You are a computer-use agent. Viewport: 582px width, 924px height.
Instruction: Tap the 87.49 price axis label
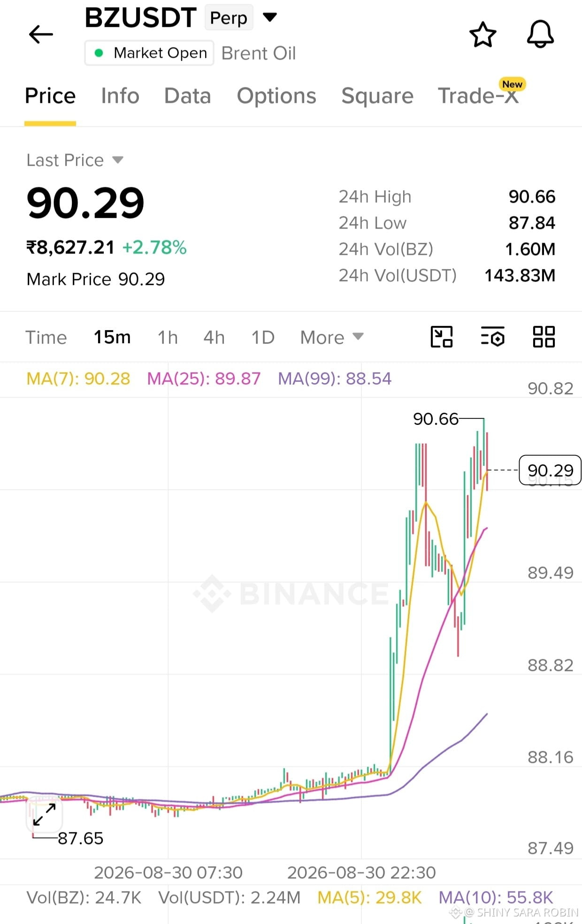pos(550,848)
